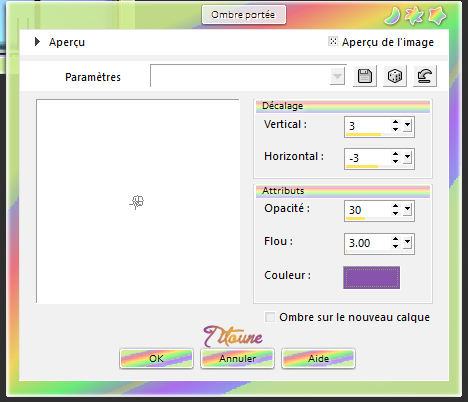Randomize parameters with the dice icon

point(395,76)
